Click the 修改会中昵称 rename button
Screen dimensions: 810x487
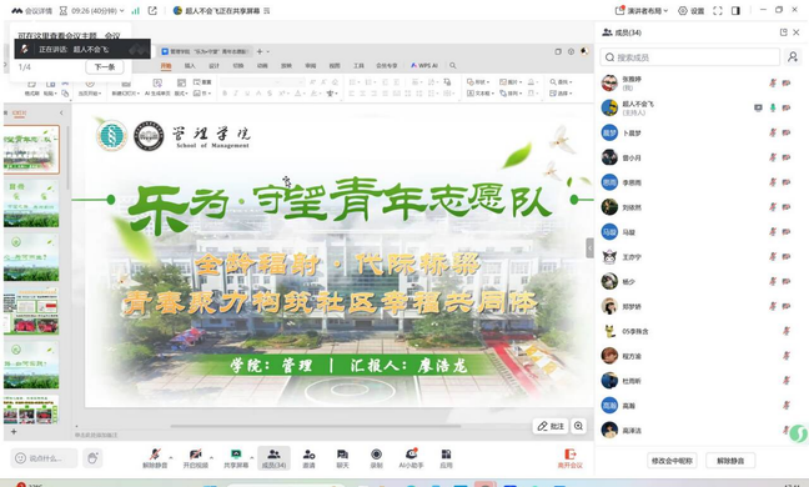(672, 461)
